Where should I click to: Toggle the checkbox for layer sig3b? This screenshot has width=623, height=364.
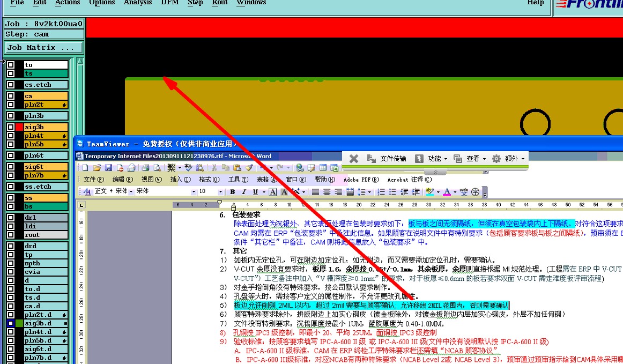[x=11, y=127]
